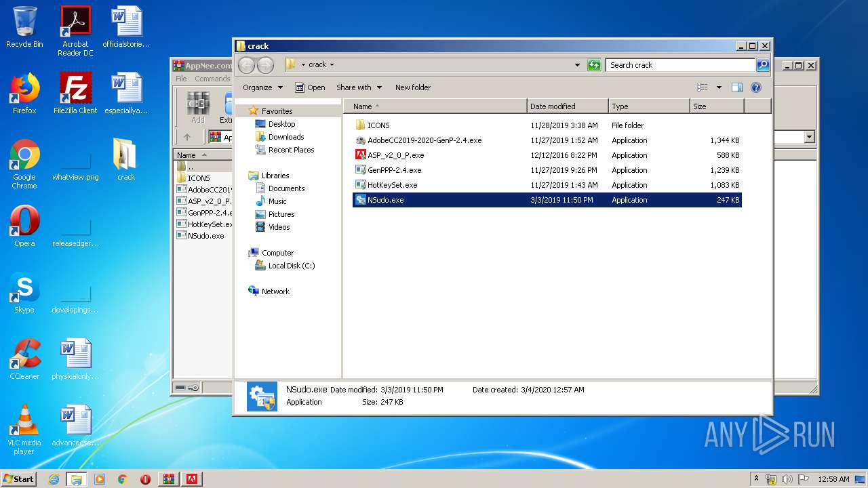Select NSudo.exe file icon in list
Image resolution: width=868 pixels, height=488 pixels.
pyautogui.click(x=361, y=200)
